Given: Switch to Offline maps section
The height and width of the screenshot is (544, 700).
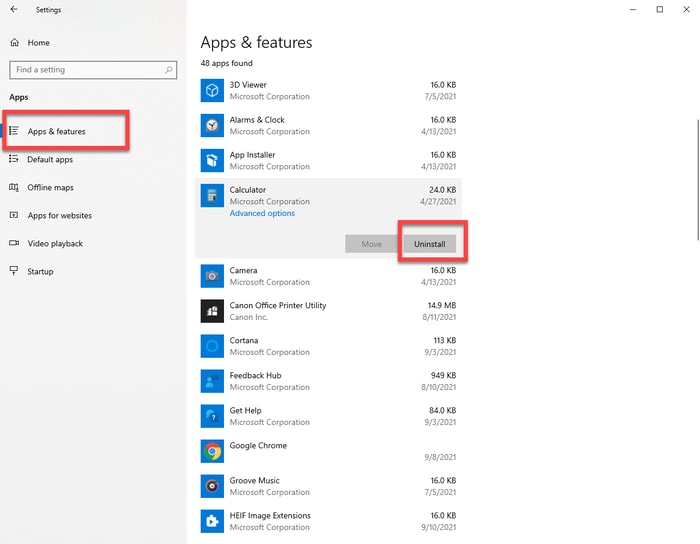Looking at the screenshot, I should [x=50, y=187].
